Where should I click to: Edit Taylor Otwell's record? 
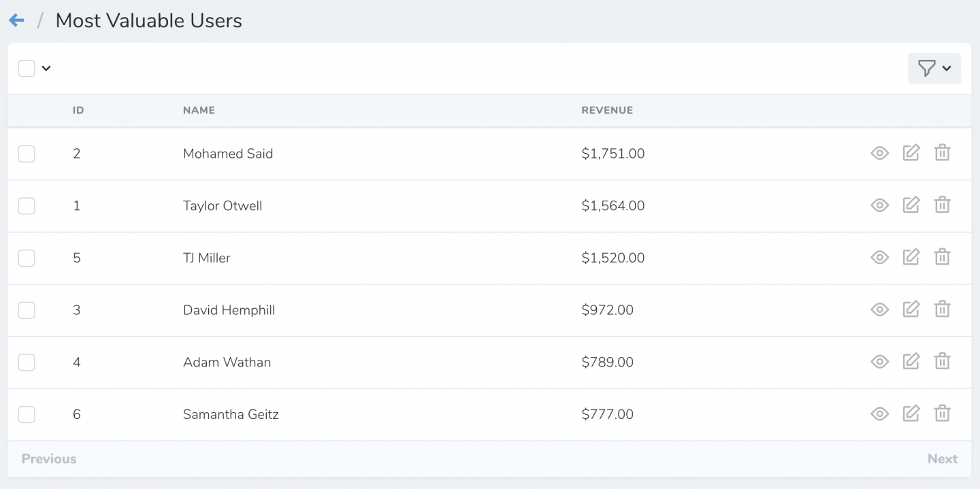911,205
